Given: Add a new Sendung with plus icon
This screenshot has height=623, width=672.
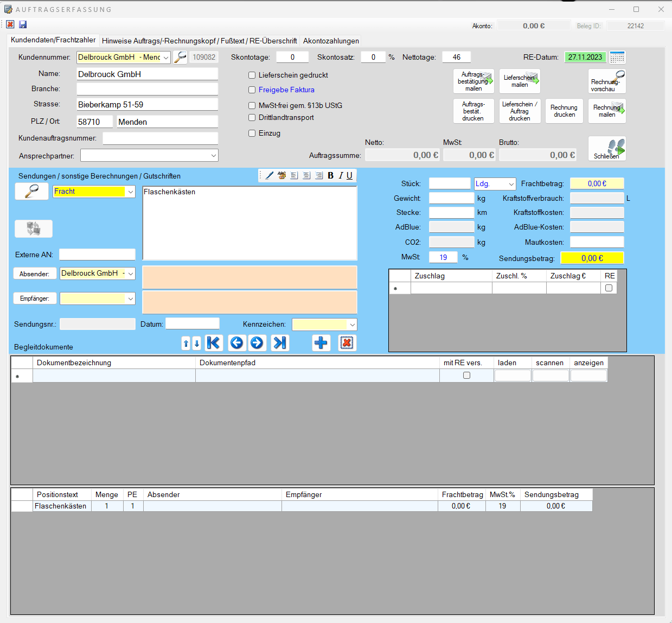Looking at the screenshot, I should click(321, 342).
